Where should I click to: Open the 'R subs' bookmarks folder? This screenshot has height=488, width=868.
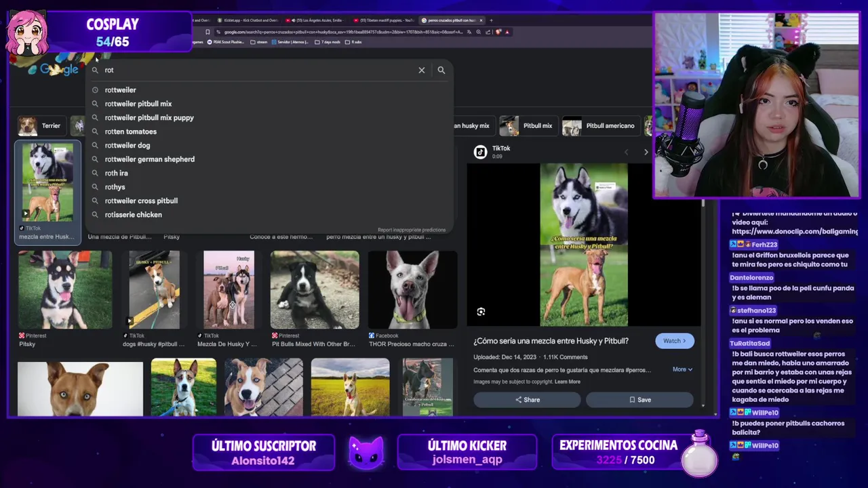click(x=353, y=42)
